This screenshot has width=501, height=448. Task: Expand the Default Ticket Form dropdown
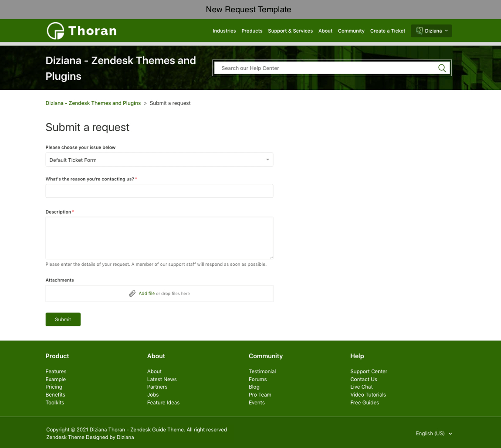click(x=159, y=160)
